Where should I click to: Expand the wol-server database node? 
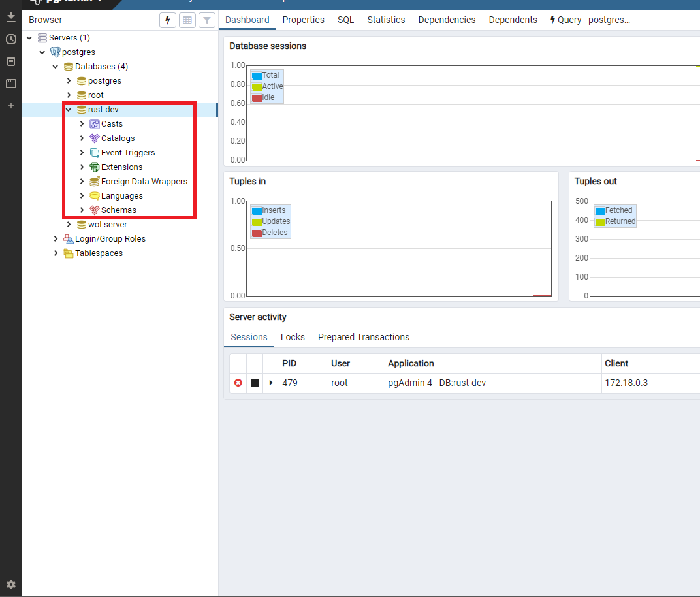tap(69, 225)
